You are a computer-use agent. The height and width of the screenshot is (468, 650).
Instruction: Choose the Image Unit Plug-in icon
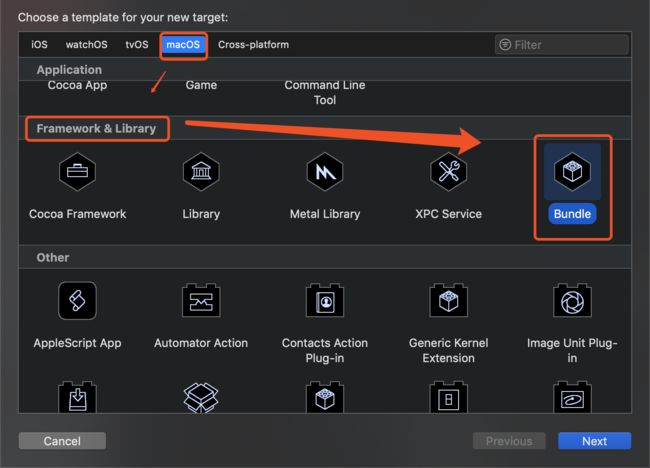point(572,301)
